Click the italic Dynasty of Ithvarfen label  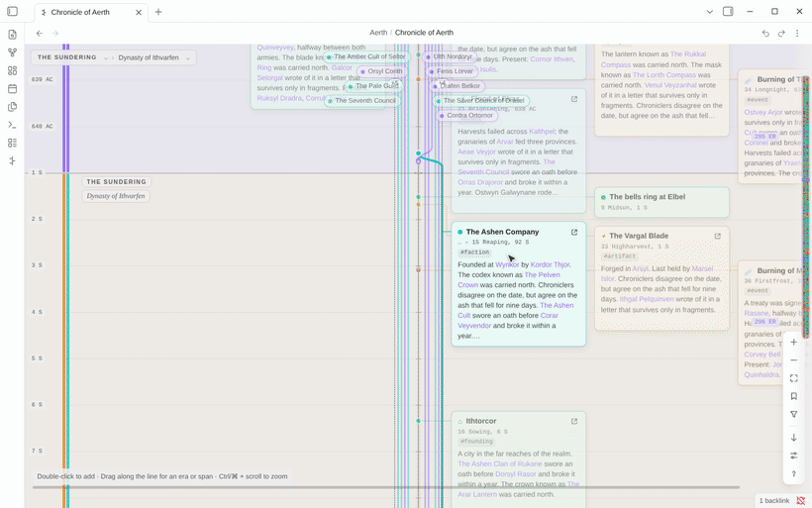(116, 196)
